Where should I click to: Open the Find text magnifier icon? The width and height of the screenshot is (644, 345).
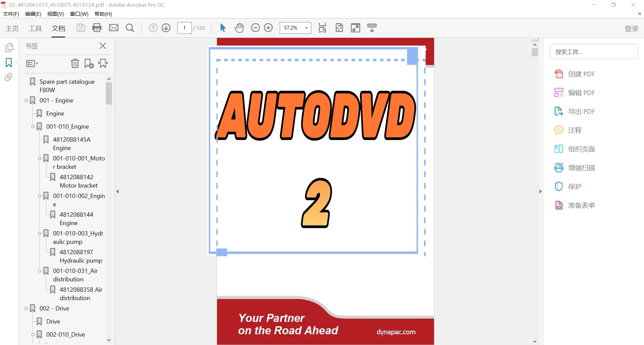130,28
